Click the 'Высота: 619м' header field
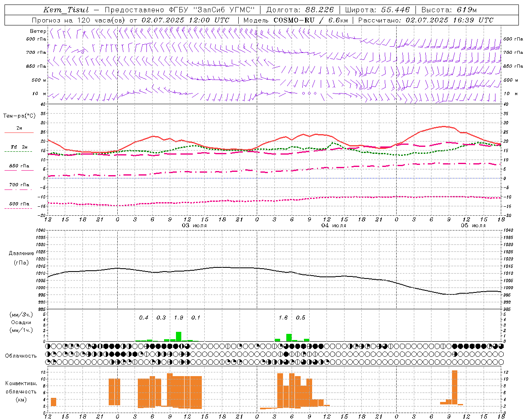Image resolution: width=525 pixels, height=420 pixels. pos(449,10)
